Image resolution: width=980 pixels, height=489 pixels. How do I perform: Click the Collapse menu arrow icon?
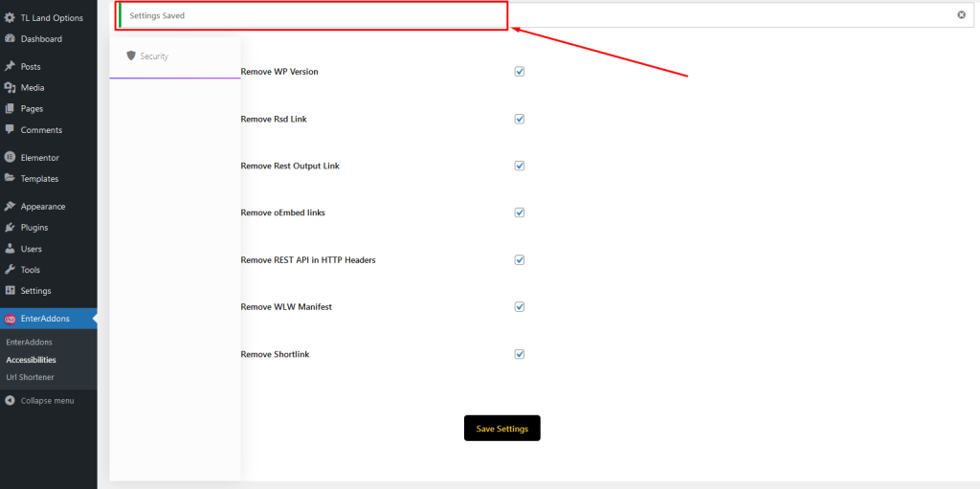pyautogui.click(x=10, y=400)
